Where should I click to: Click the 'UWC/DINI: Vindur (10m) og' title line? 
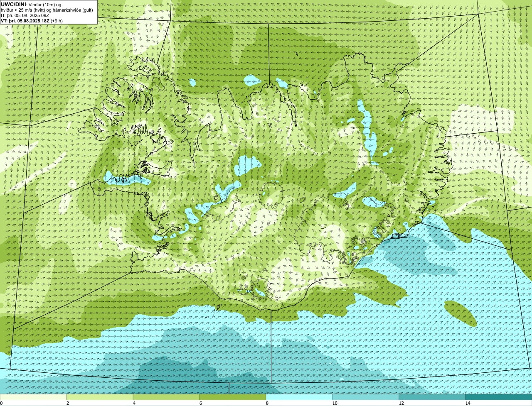(x=31, y=5)
